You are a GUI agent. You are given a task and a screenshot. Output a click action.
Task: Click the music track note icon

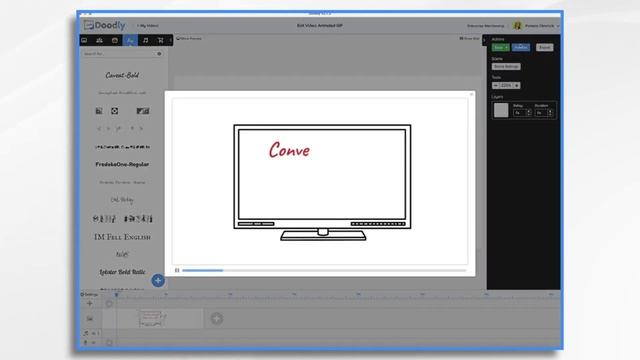[86, 333]
